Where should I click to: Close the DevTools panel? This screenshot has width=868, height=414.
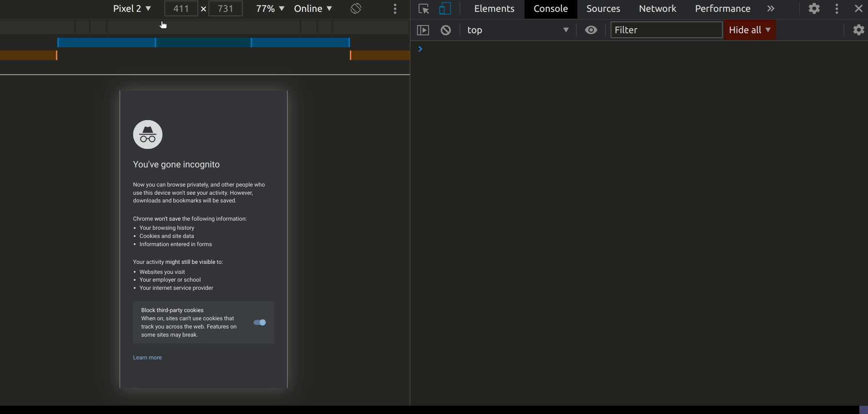[858, 9]
